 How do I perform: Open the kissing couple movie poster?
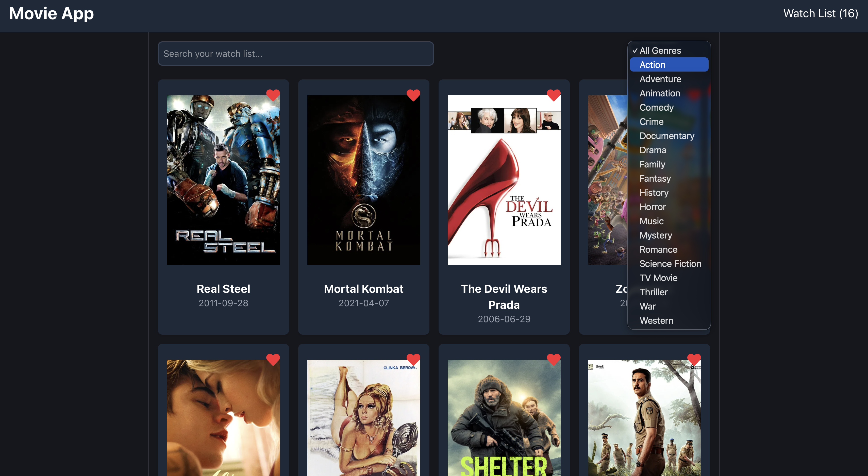[223, 418]
